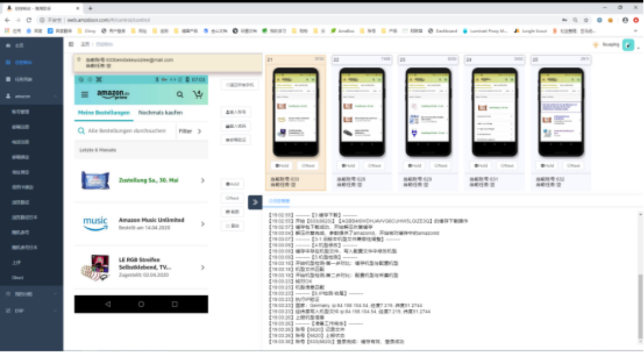The height and width of the screenshot is (353, 644).
Task: Select the Meine Bestellungen tab
Action: coord(103,112)
